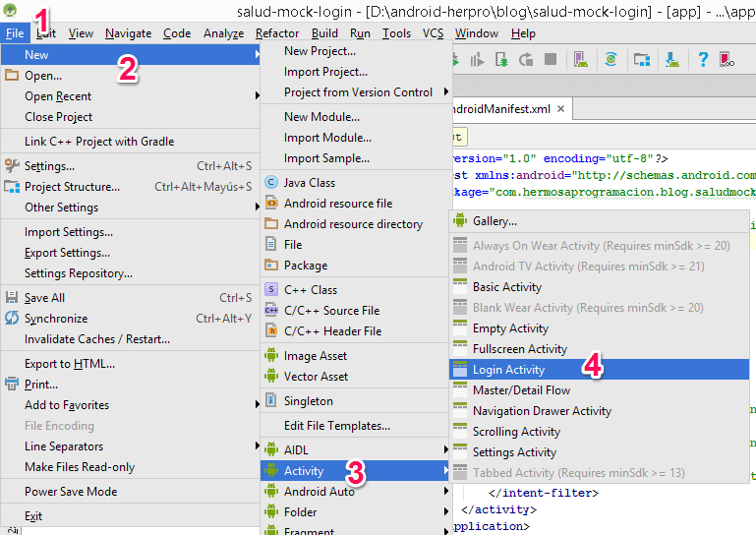Viewport: 756px width, 535px height.
Task: Select Settings Activity template
Action: pos(599,452)
